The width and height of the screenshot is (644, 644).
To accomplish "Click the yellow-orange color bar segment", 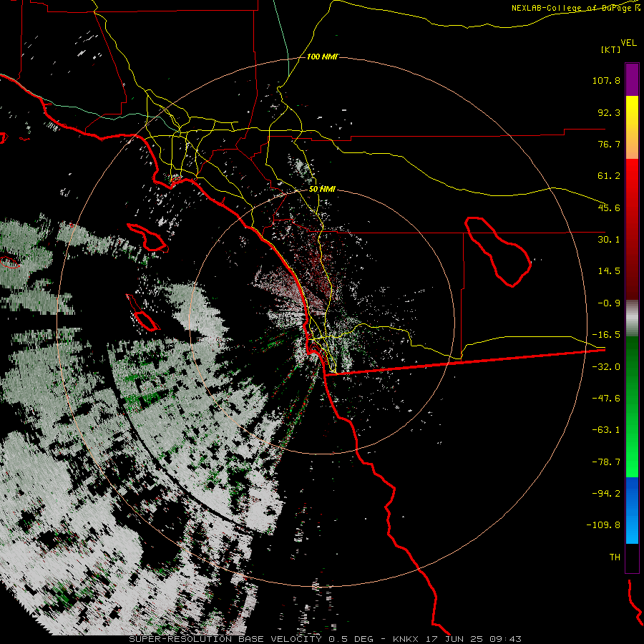I will tap(632, 127).
